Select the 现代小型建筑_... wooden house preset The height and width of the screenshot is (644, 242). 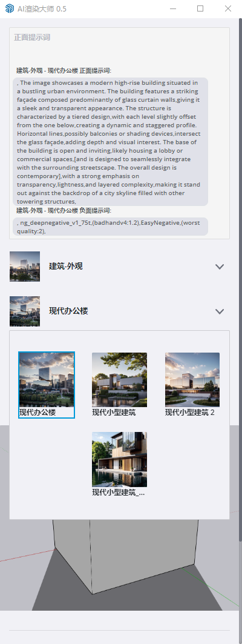click(119, 459)
